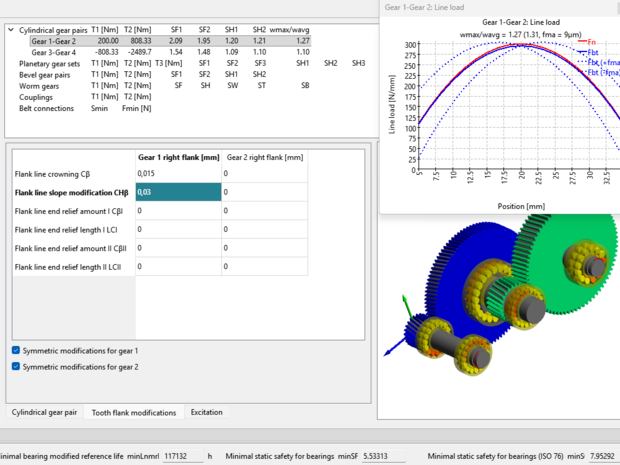Viewport: 620px width, 465px height.
Task: Click the minSF static safety value field
Action: (380, 456)
